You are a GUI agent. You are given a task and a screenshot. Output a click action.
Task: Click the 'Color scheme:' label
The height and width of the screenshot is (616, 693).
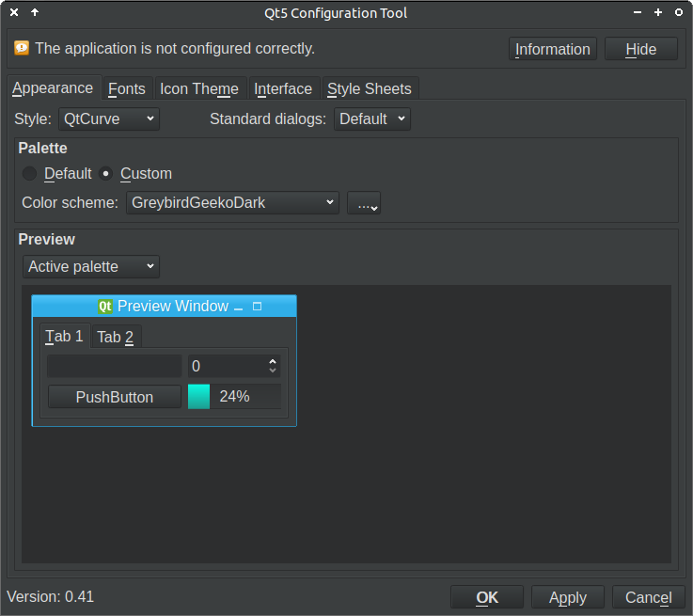(x=71, y=202)
